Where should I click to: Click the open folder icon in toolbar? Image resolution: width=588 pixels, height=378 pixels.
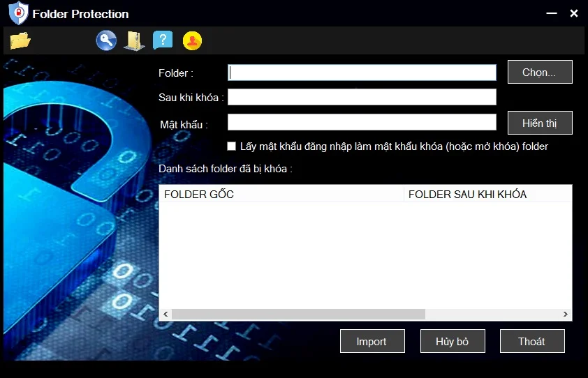[x=20, y=40]
